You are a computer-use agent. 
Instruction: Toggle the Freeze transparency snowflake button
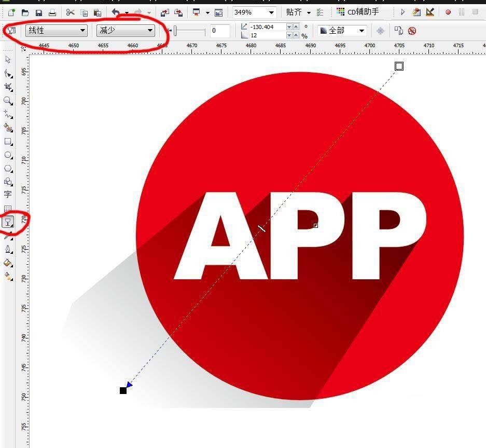pos(380,31)
